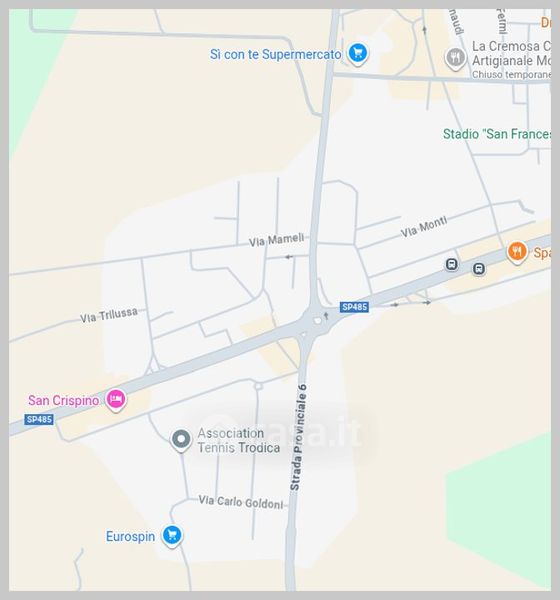Click the Strada Provinciale 6 road label
This screenshot has height=600, width=560.
(x=299, y=437)
